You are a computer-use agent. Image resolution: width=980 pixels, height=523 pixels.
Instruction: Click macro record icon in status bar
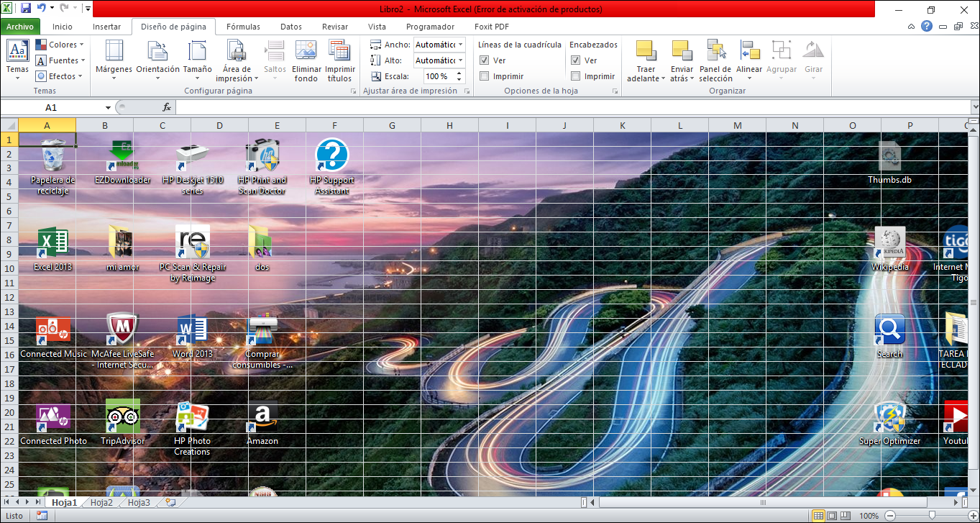tap(42, 516)
